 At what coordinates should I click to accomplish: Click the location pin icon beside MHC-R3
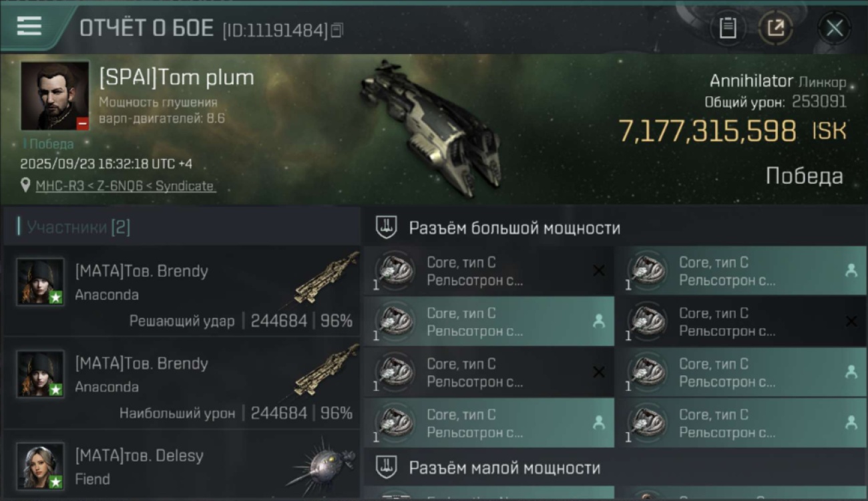coord(25,186)
